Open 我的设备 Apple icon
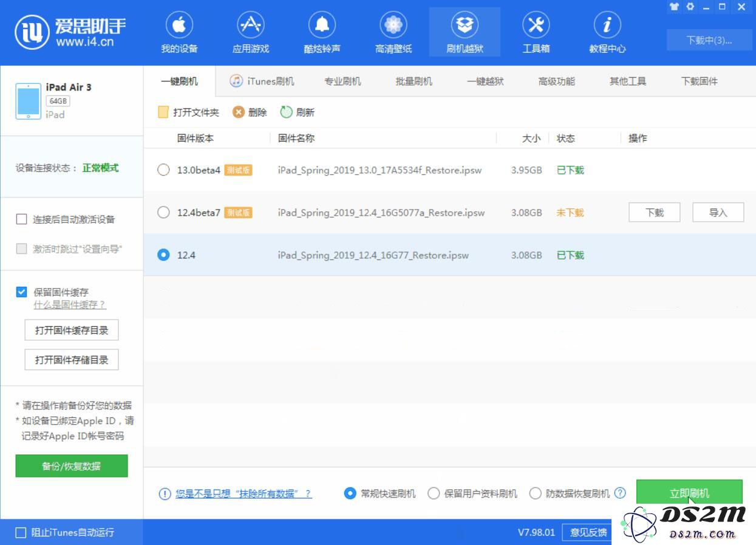 tap(179, 26)
